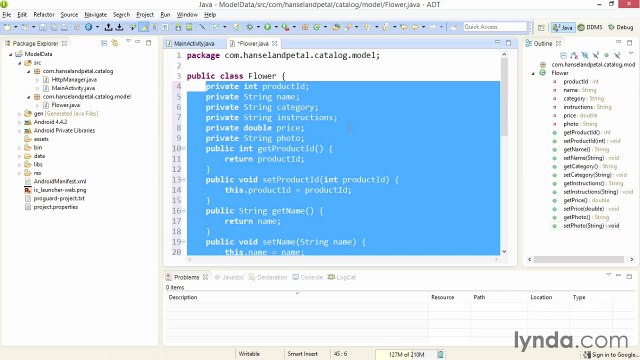
Task: Click the New Java Package icon
Action: pyautogui.click(x=305, y=27)
